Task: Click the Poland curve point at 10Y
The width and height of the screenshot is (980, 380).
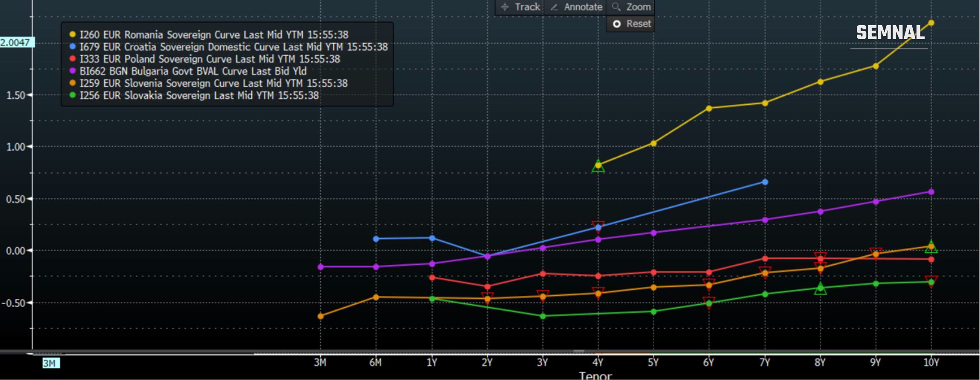Action: click(x=931, y=259)
